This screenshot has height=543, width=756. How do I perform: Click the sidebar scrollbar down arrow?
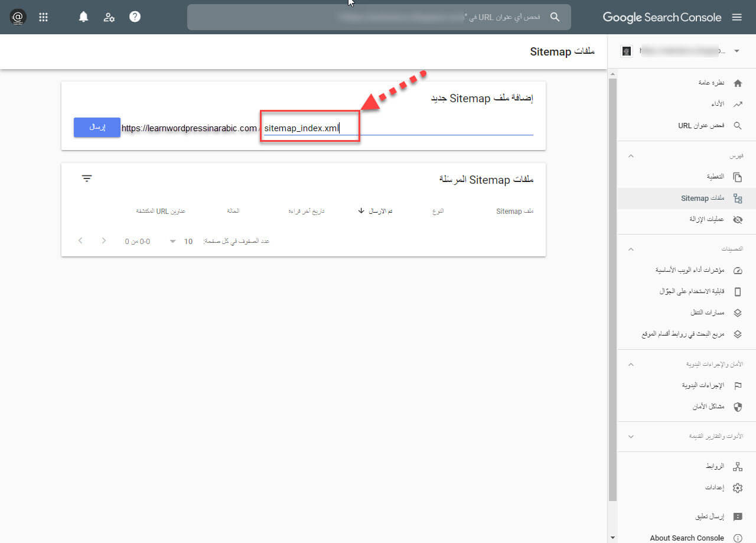[x=612, y=538]
